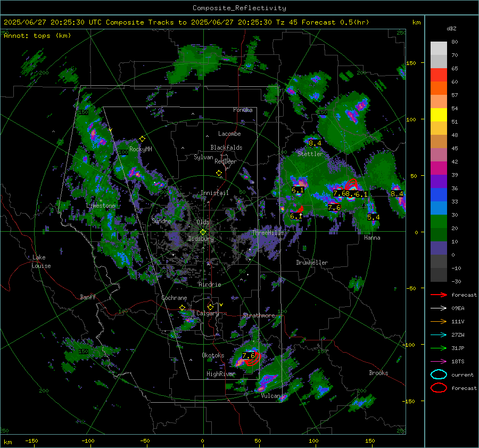Screen dimensions: 479x448
Task: Click the -30 value on the dBZ scale
Action: pos(456,281)
